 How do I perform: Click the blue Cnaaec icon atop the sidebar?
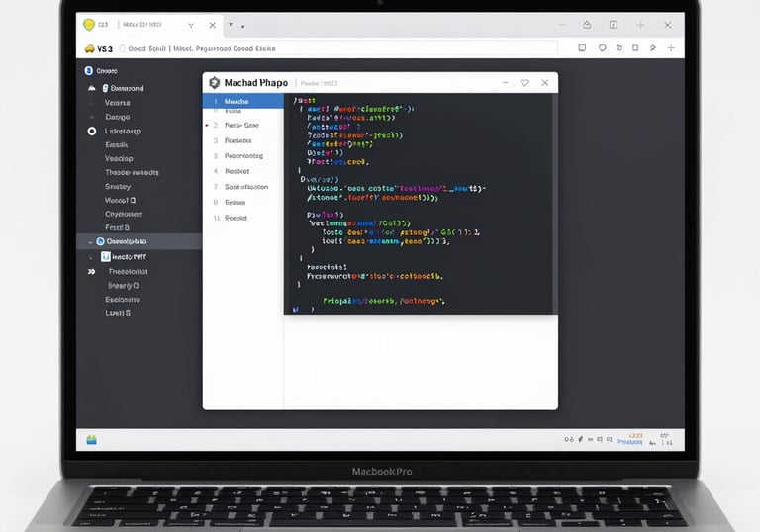pos(88,71)
